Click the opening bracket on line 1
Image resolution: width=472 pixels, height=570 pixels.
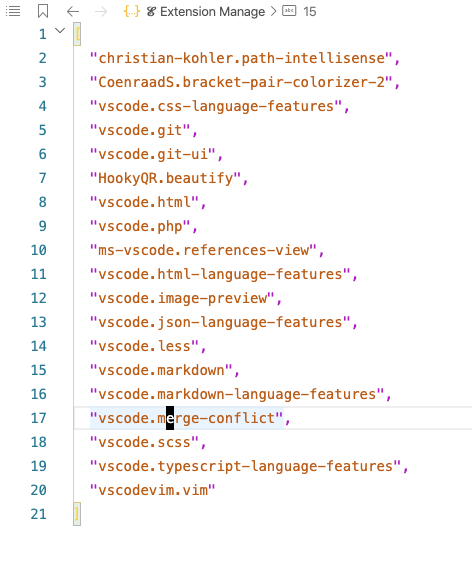77,34
